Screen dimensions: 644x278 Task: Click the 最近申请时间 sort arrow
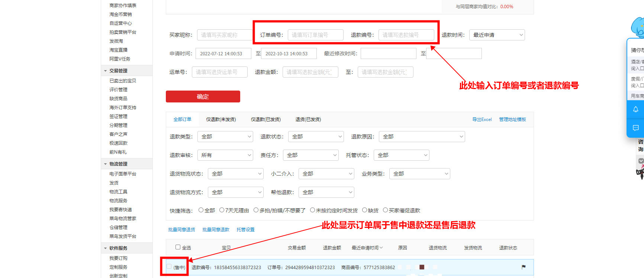pyautogui.click(x=381, y=248)
